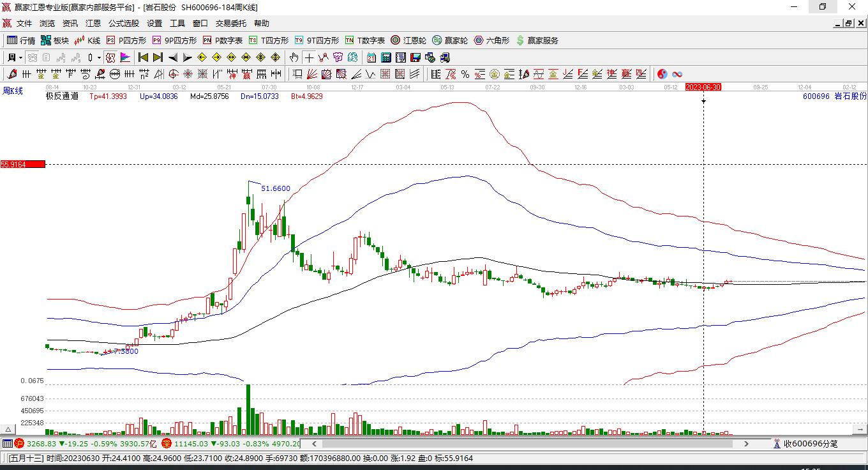
Task: Jump to the first bar
Action: 144,57
